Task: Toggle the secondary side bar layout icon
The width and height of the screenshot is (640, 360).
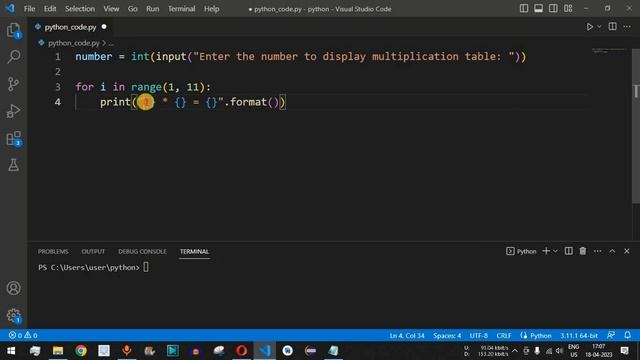Action: click(553, 9)
